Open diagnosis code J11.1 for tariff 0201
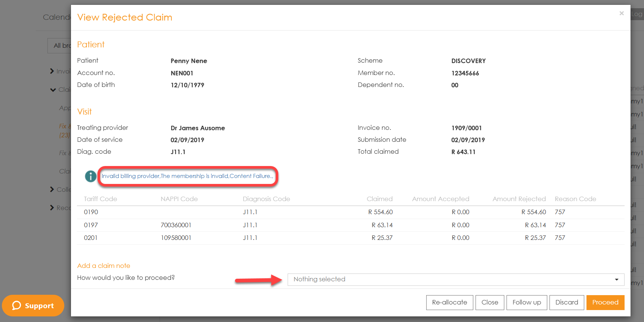 coord(250,238)
